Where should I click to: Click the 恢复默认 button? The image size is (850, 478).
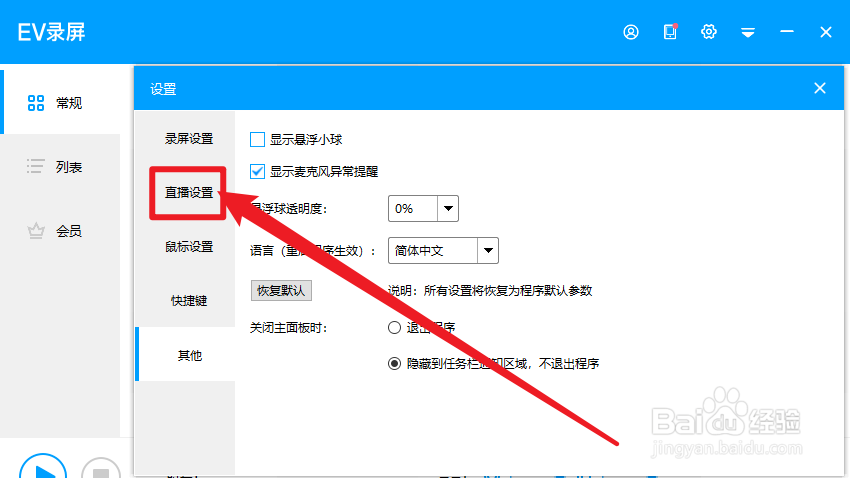pyautogui.click(x=281, y=290)
